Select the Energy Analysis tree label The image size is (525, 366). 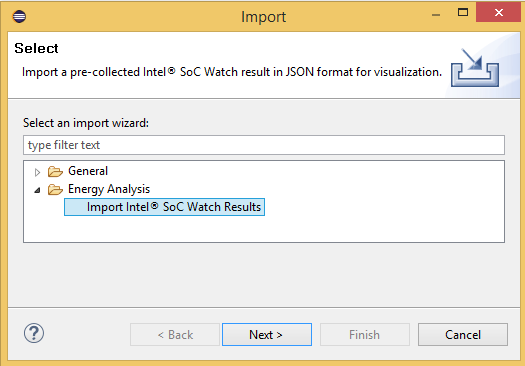coord(109,189)
